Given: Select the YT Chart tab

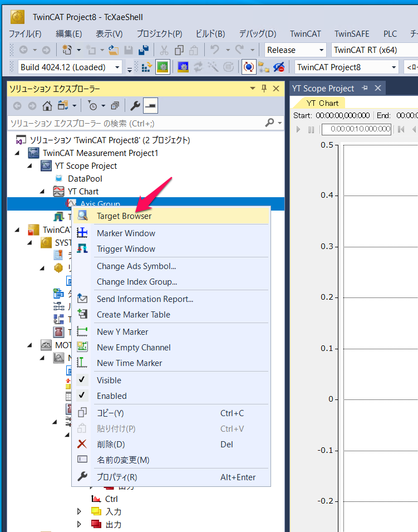Looking at the screenshot, I should (322, 103).
